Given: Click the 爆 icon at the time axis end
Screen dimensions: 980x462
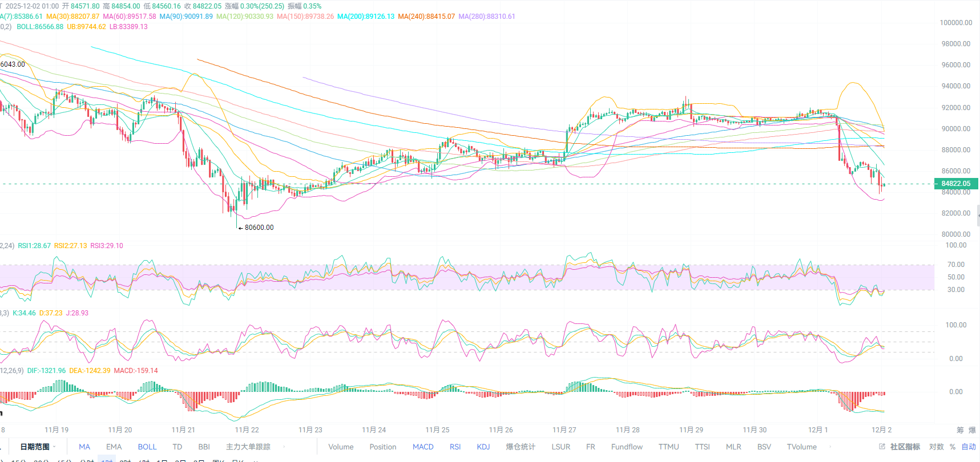Looking at the screenshot, I should 972,430.
